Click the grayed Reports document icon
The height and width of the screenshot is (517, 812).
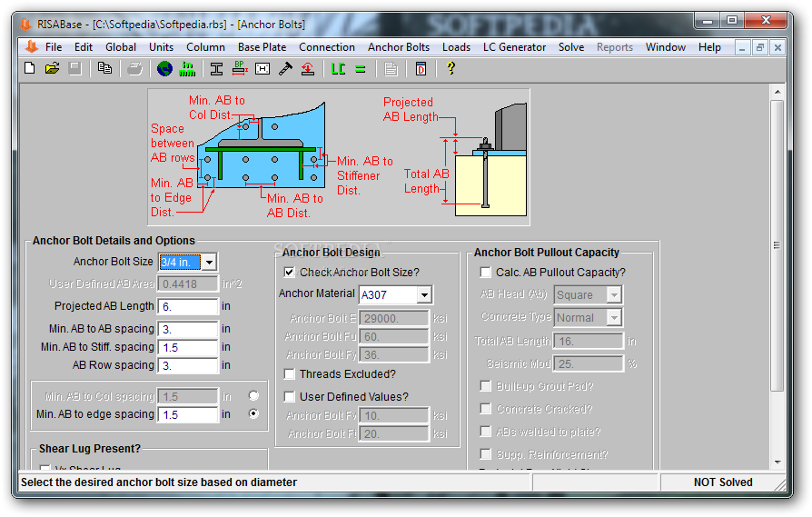[x=391, y=68]
